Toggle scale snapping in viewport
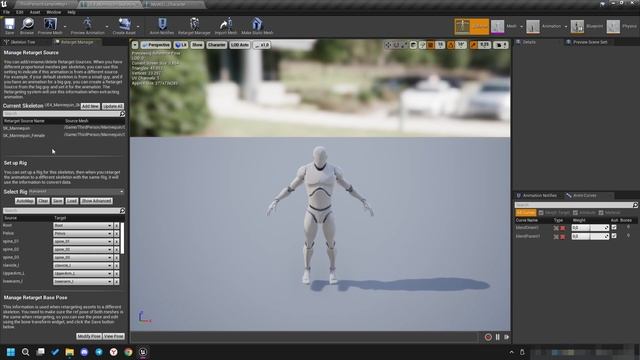Image resolution: width=640 pixels, height=360 pixels. (473, 45)
